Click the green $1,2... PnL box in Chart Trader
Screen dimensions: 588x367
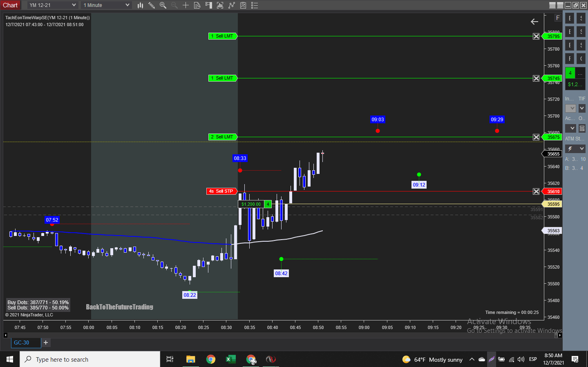click(x=575, y=85)
